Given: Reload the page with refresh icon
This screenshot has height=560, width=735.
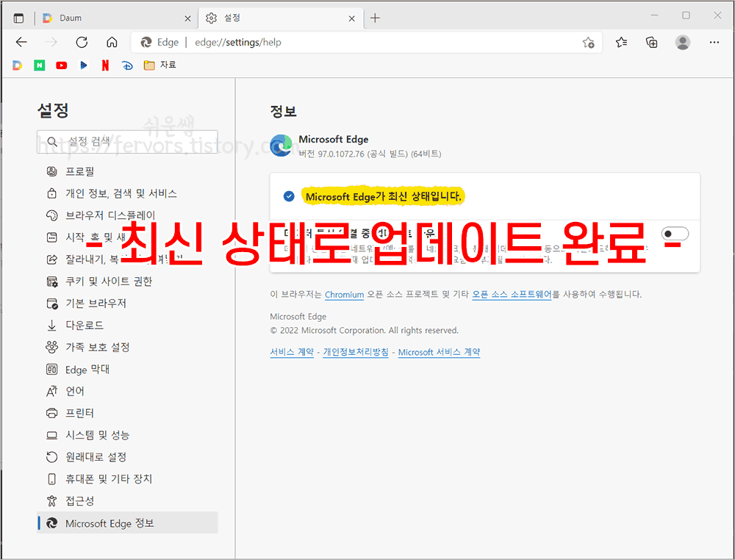Looking at the screenshot, I should pos(82,42).
